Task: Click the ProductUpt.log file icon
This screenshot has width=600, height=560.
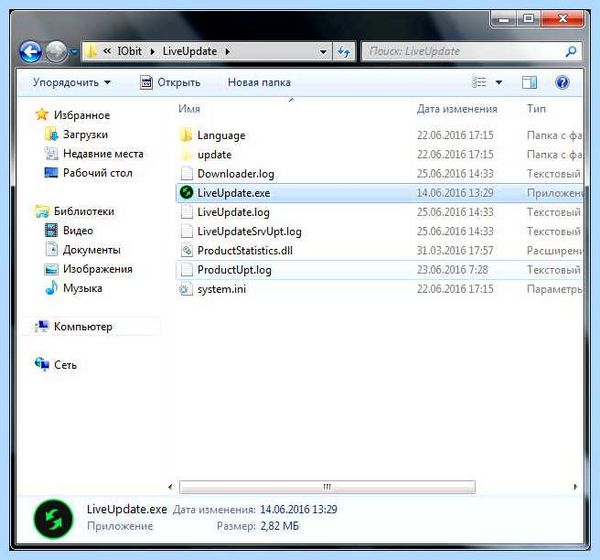Action: [x=186, y=269]
